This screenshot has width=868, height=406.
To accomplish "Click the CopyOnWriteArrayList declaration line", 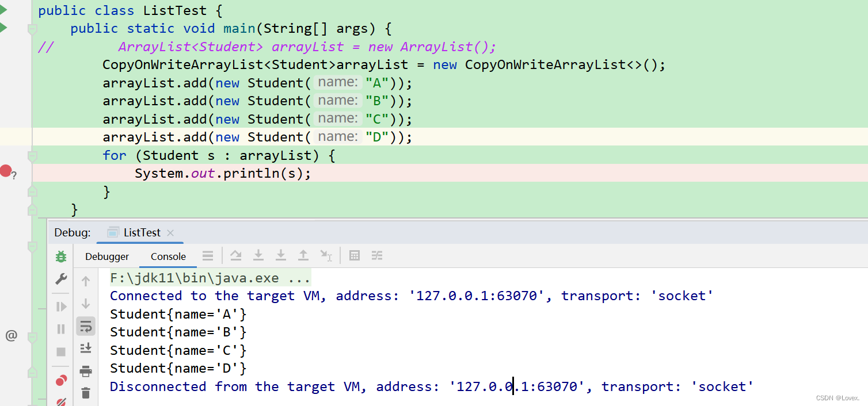I will pyautogui.click(x=384, y=65).
